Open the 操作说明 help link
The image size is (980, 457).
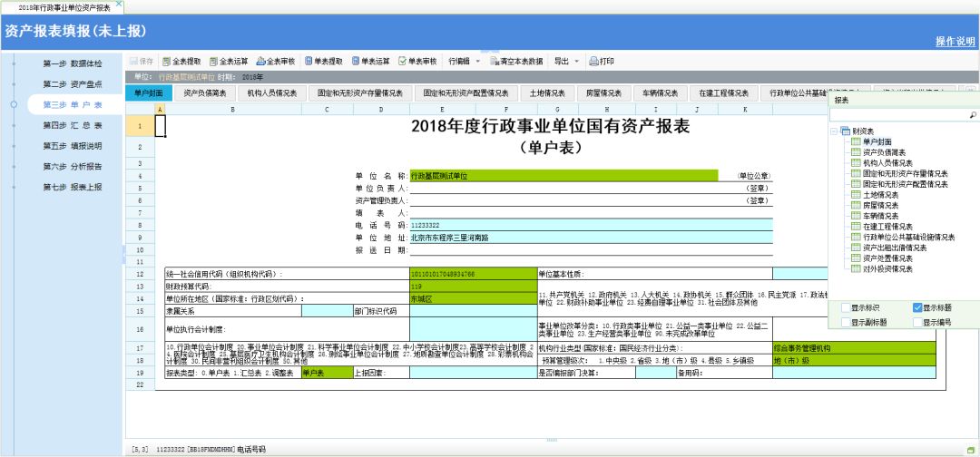tap(955, 41)
